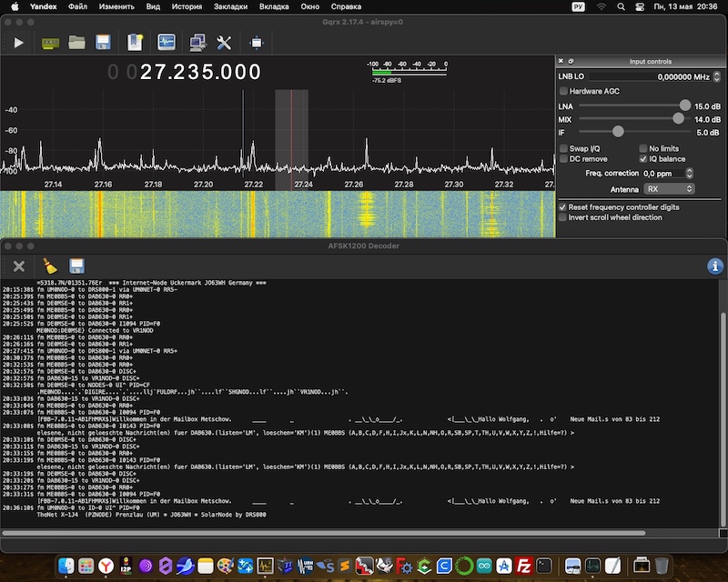The height and width of the screenshot is (582, 728).
Task: Click the blue info icon in decoder
Action: [x=714, y=266]
